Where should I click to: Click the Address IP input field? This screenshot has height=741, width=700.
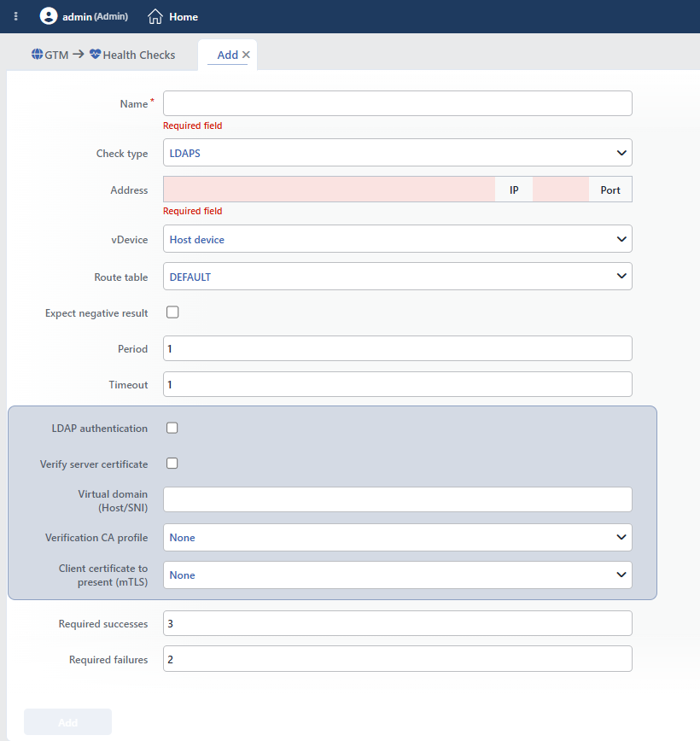[330, 190]
